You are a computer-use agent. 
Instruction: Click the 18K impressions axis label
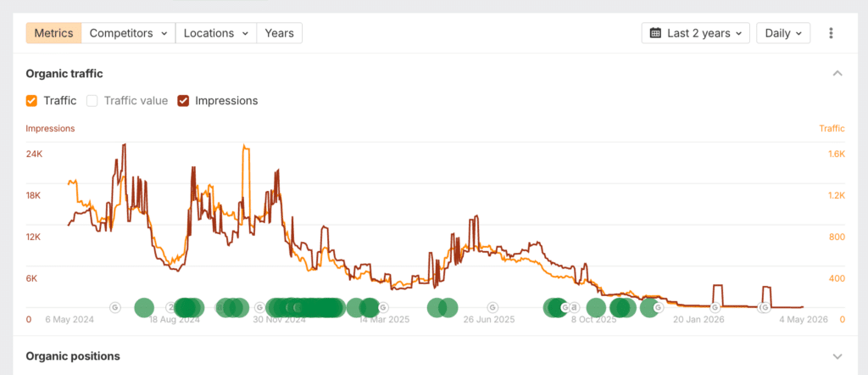coord(34,195)
